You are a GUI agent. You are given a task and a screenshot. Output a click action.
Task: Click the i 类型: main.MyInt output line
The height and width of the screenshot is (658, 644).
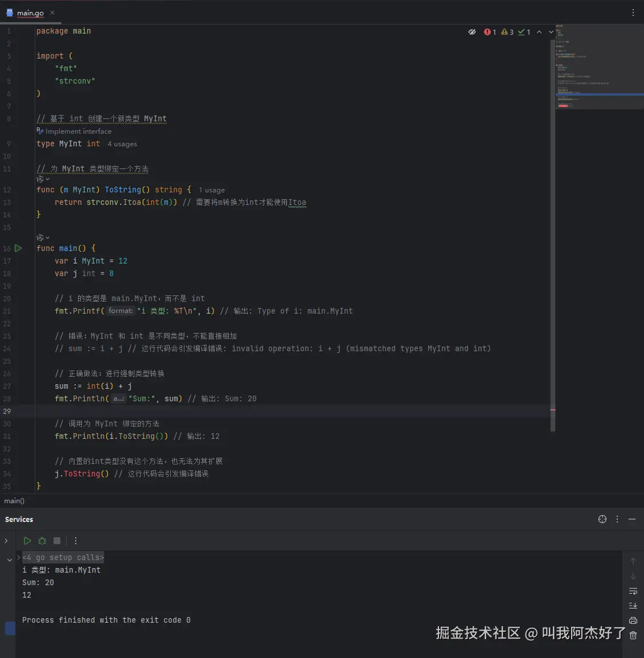[61, 570]
